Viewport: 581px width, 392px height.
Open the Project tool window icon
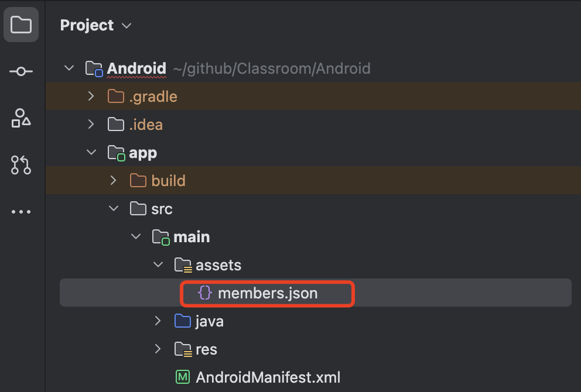[21, 25]
